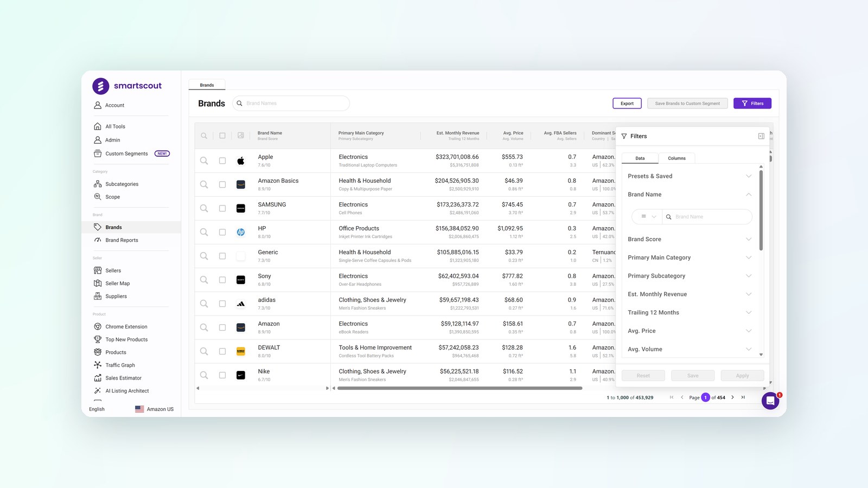The width and height of the screenshot is (868, 488).
Task: Check the Generic row checkbox
Action: [222, 256]
